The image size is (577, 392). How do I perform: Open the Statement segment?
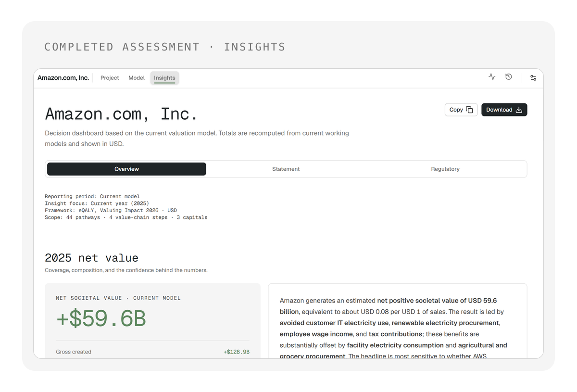coord(286,169)
